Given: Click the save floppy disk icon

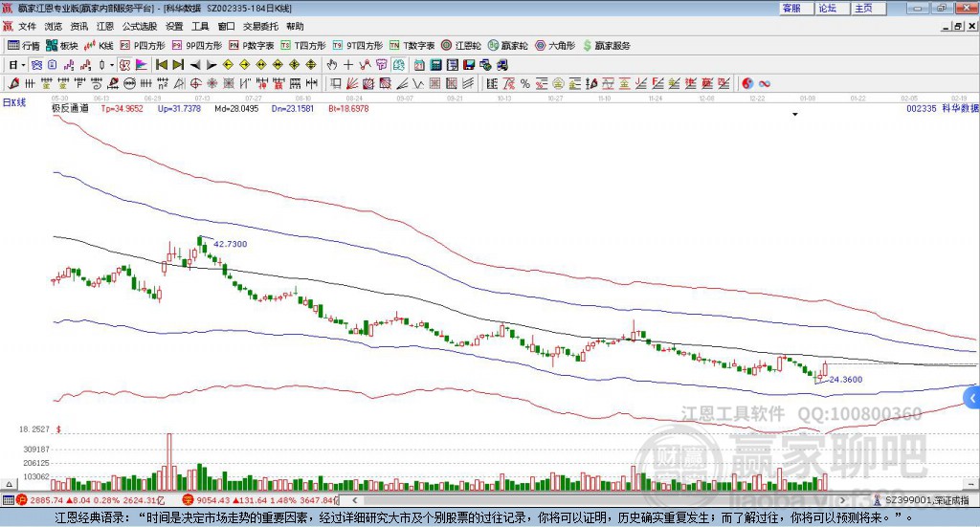Looking at the screenshot, I should point(469,65).
